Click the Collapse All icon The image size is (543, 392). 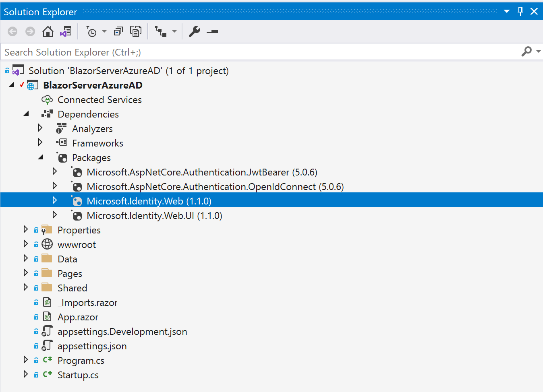point(118,31)
